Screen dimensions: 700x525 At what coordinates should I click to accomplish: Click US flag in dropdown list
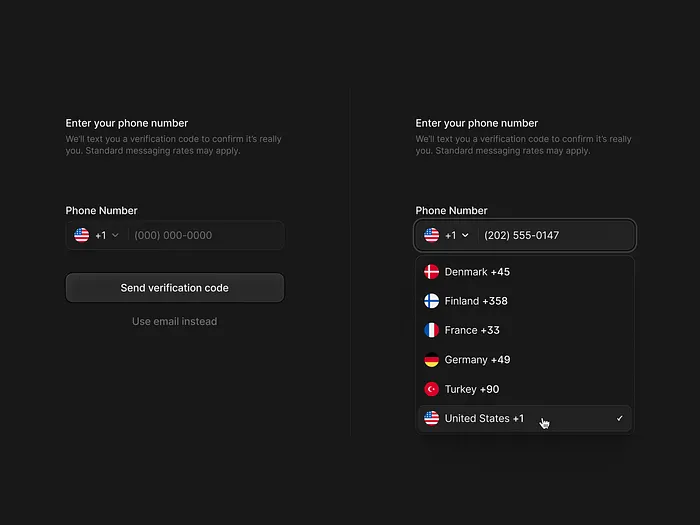point(432,418)
